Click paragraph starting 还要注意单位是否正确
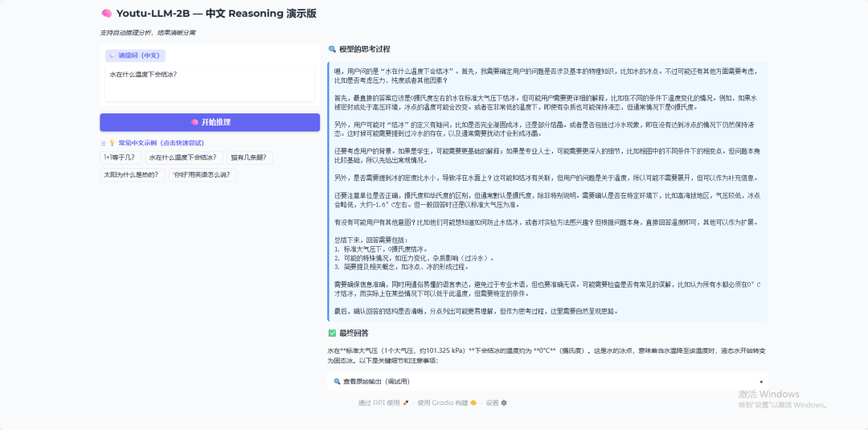 click(547, 200)
